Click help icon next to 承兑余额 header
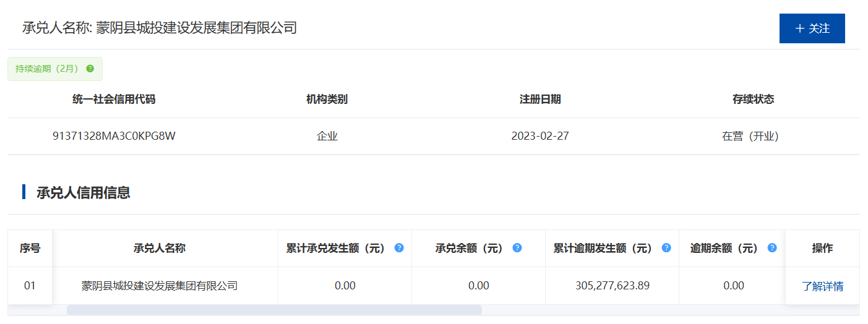This screenshot has height=324, width=868. (517, 248)
